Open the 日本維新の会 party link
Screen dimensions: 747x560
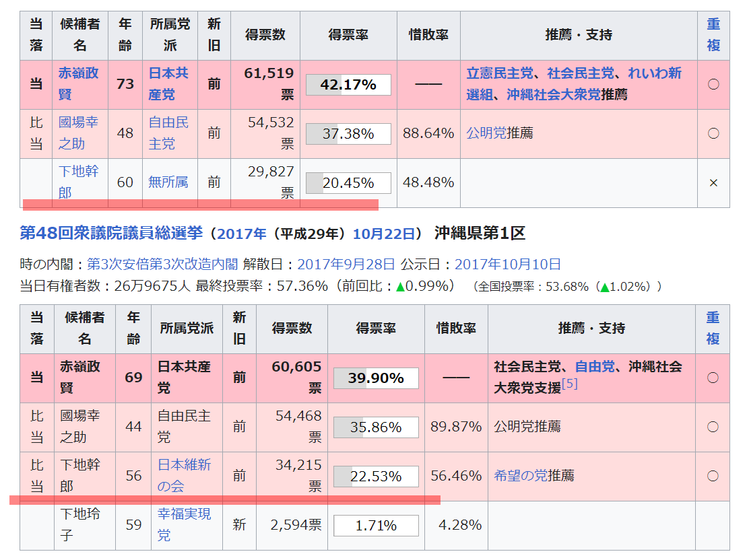[168, 477]
